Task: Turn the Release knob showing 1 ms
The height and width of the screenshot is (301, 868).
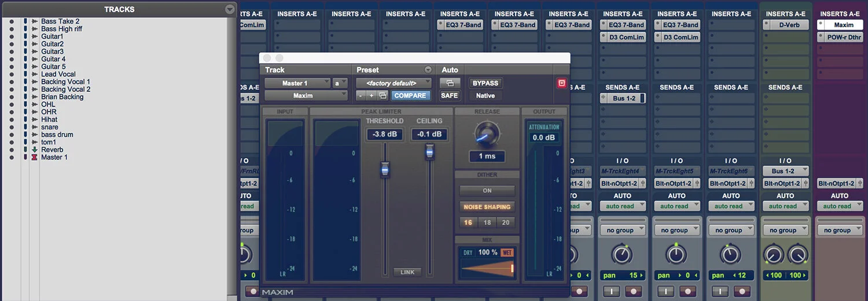Action: pos(487,133)
